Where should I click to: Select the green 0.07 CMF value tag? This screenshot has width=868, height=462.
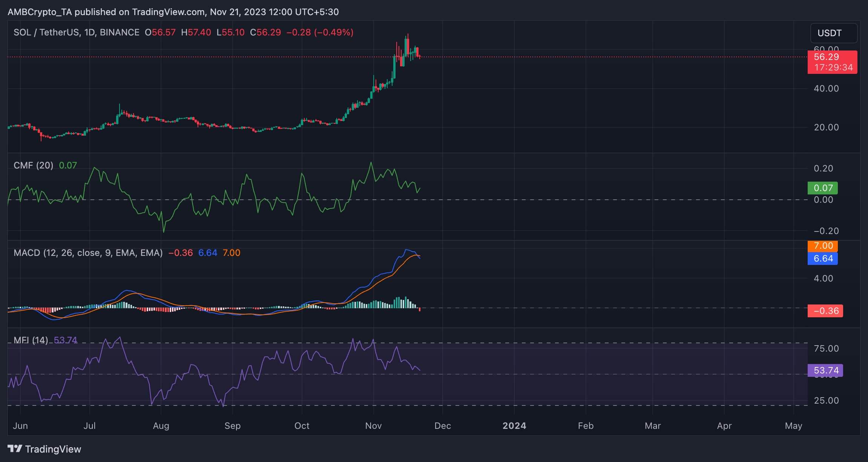point(822,188)
